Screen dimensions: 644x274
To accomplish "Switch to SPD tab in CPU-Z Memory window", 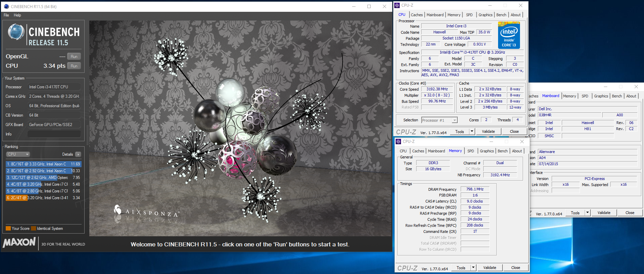I will 470,151.
